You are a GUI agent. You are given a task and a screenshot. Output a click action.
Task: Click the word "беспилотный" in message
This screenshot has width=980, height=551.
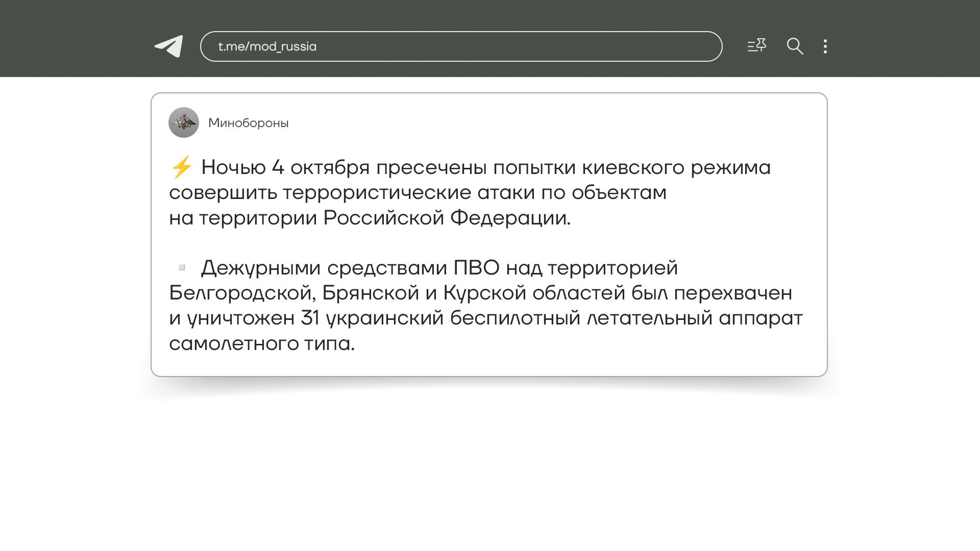tap(515, 318)
